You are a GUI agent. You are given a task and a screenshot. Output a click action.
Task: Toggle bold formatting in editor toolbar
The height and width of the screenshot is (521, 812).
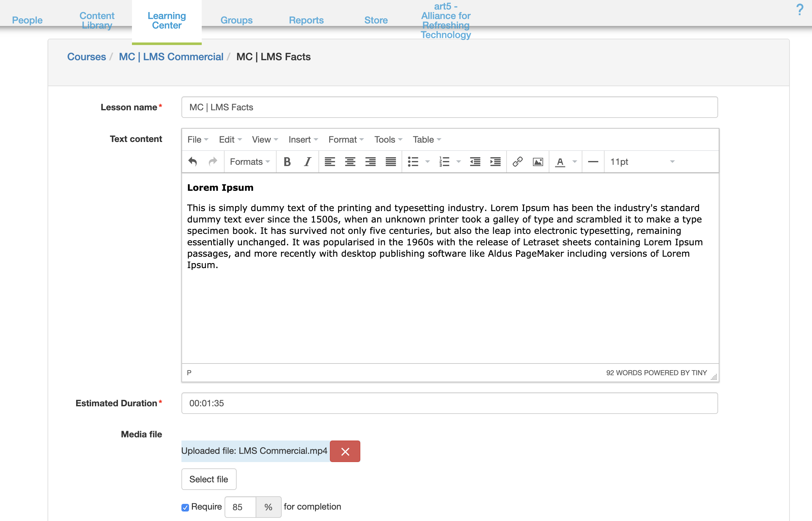point(287,162)
